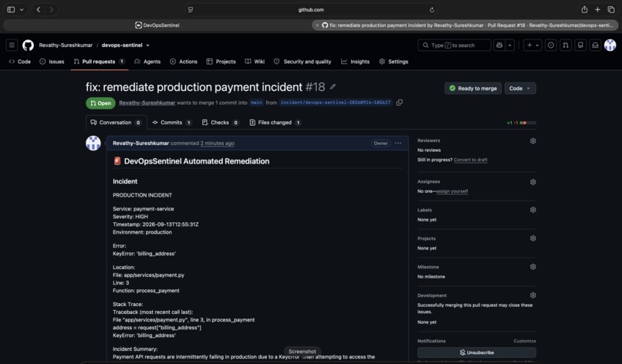Click the green Open status badge
Viewport: 622px width, 364px height.
coord(101,103)
